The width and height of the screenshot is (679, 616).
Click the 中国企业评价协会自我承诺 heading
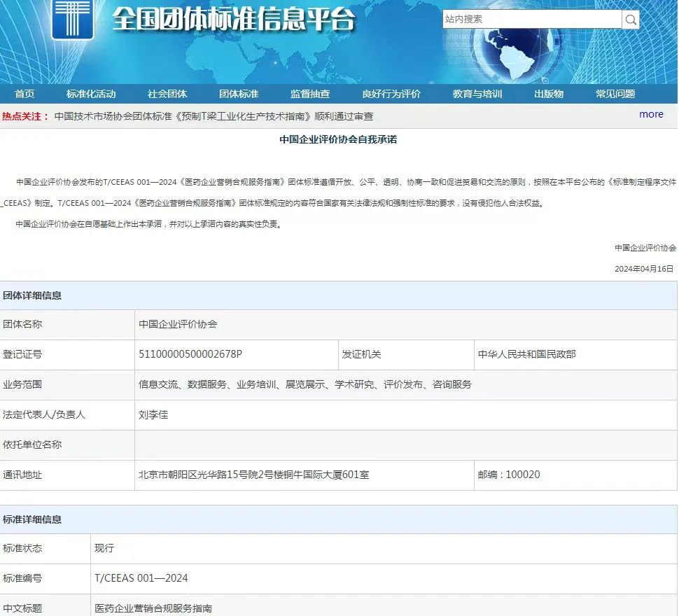[x=338, y=139]
